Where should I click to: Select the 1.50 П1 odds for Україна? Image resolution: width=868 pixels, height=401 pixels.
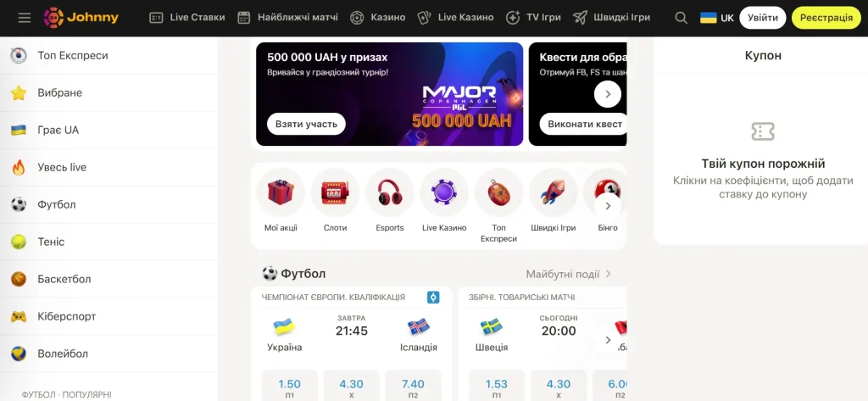pyautogui.click(x=290, y=387)
